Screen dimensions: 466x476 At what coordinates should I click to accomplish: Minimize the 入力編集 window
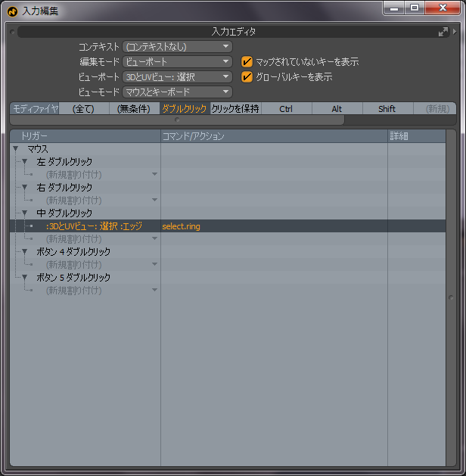click(394, 8)
